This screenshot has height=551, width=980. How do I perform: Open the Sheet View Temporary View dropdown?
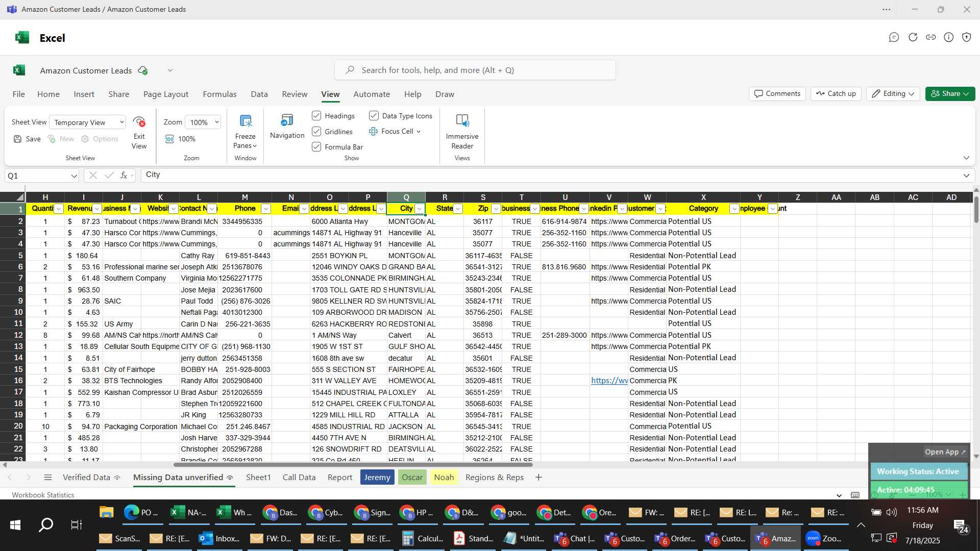88,122
